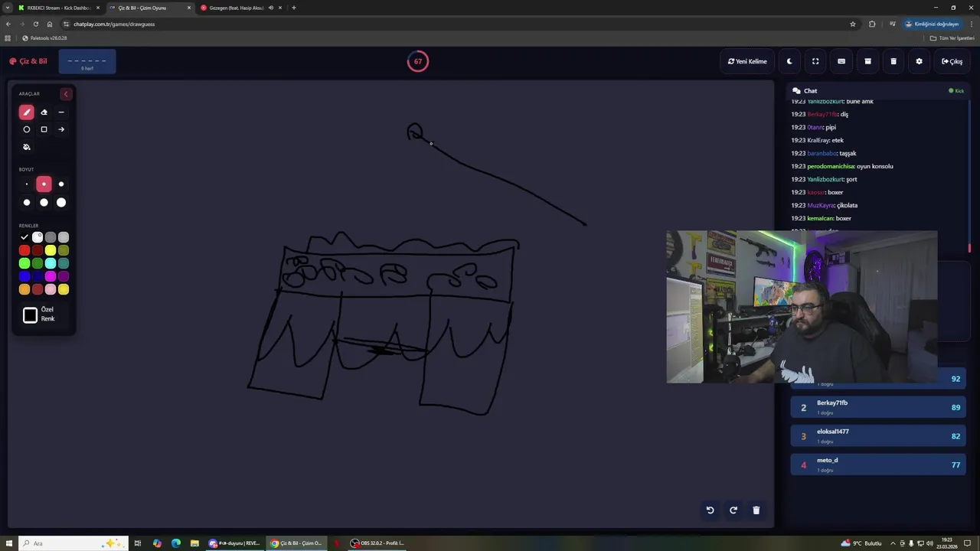980x551 pixels.
Task: Select the pencil brush tool
Action: tap(26, 112)
